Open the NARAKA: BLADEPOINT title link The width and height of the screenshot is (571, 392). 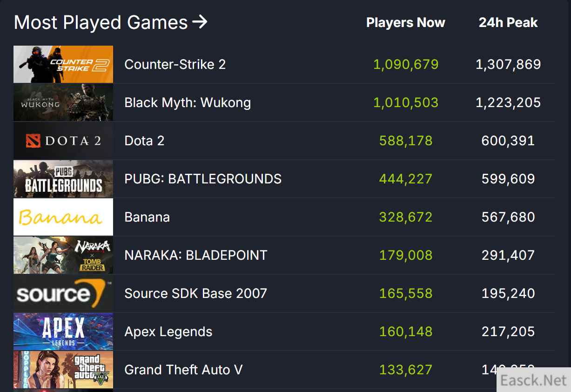196,255
